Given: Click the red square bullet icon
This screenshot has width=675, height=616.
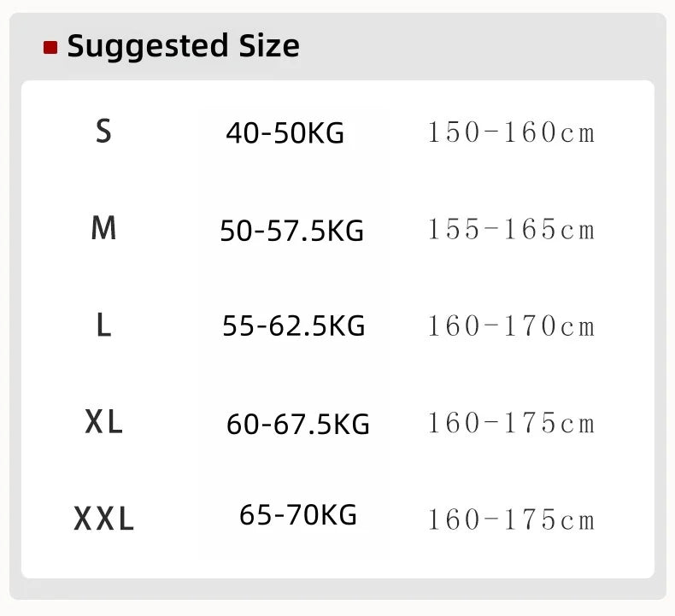Looking at the screenshot, I should 50,47.
